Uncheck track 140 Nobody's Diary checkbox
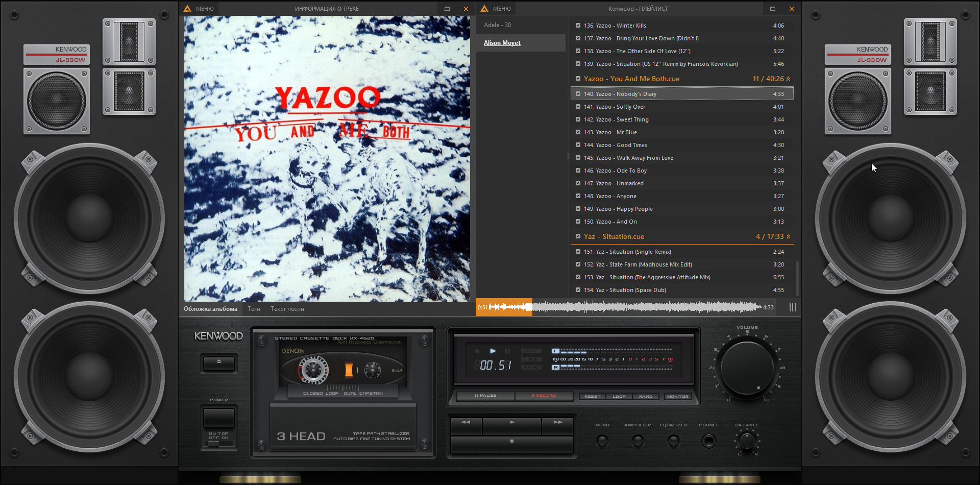 point(578,94)
